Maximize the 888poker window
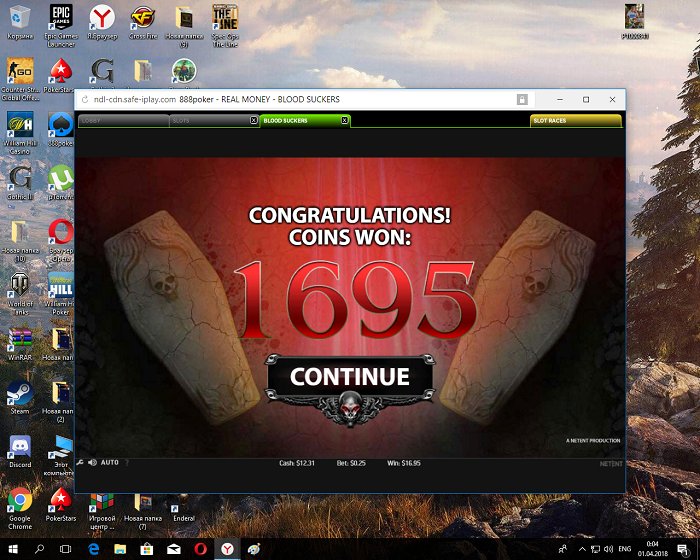The height and width of the screenshot is (560, 700). click(x=586, y=99)
